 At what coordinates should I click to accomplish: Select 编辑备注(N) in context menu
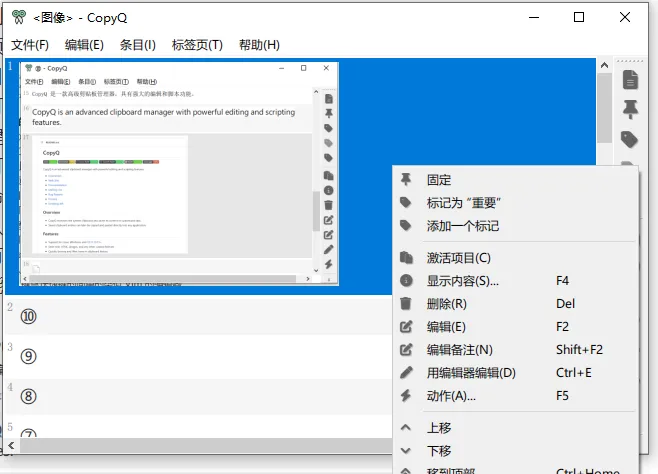pyautogui.click(x=515, y=350)
